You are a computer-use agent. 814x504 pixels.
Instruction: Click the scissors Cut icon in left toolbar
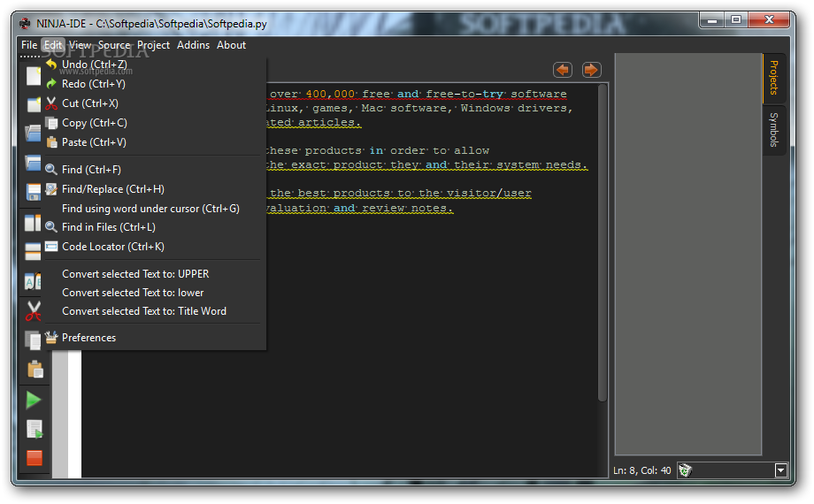coord(34,311)
